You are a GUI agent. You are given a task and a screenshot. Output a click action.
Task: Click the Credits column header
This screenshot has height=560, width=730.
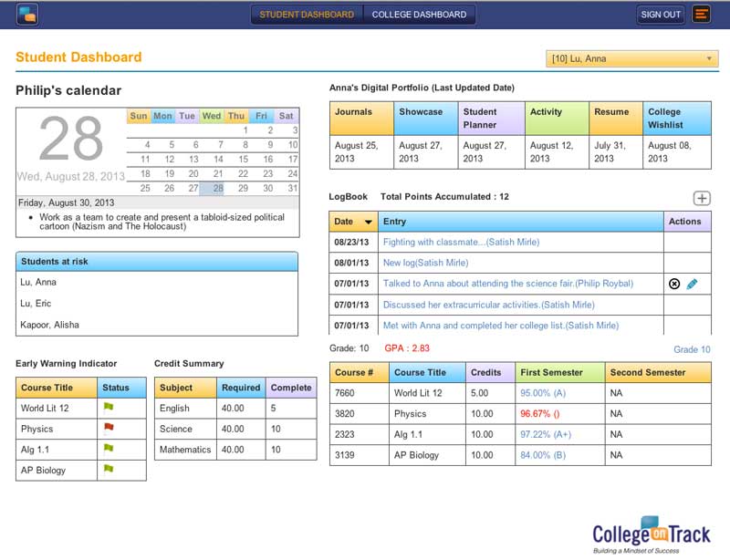(x=490, y=372)
